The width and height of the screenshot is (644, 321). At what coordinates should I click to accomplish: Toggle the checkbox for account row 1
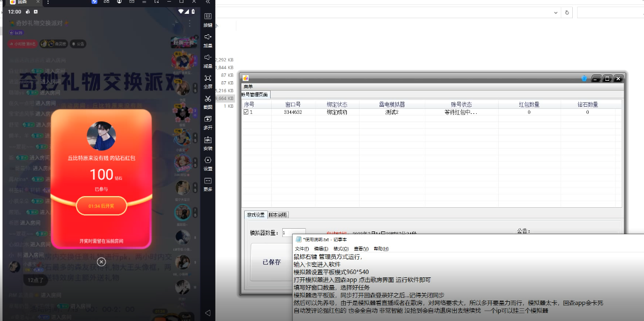tap(246, 112)
